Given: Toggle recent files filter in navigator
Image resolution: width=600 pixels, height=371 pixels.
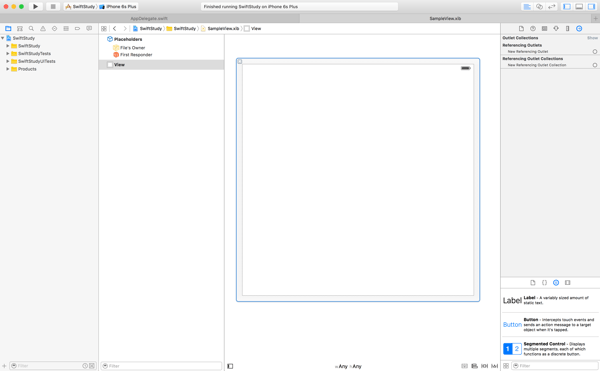Looking at the screenshot, I should [x=85, y=366].
